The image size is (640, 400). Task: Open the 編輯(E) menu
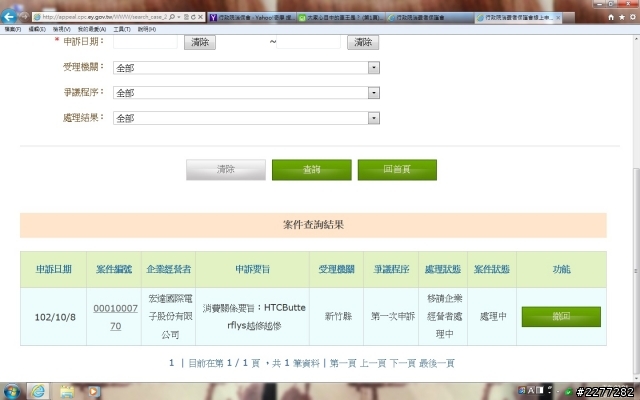point(37,29)
